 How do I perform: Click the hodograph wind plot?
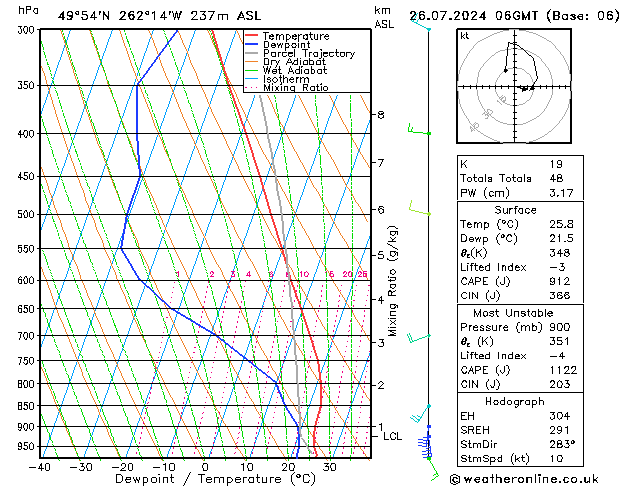(514, 86)
